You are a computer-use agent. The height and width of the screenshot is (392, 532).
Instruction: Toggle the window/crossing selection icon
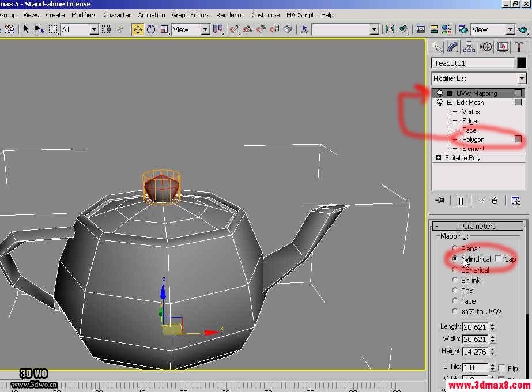tap(107, 29)
